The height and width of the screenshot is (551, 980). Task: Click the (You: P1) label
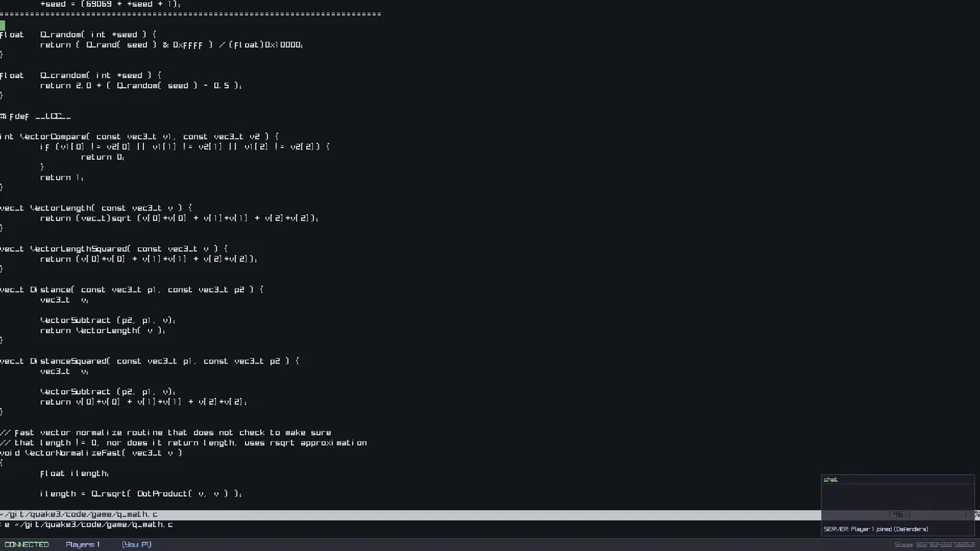coord(136,544)
